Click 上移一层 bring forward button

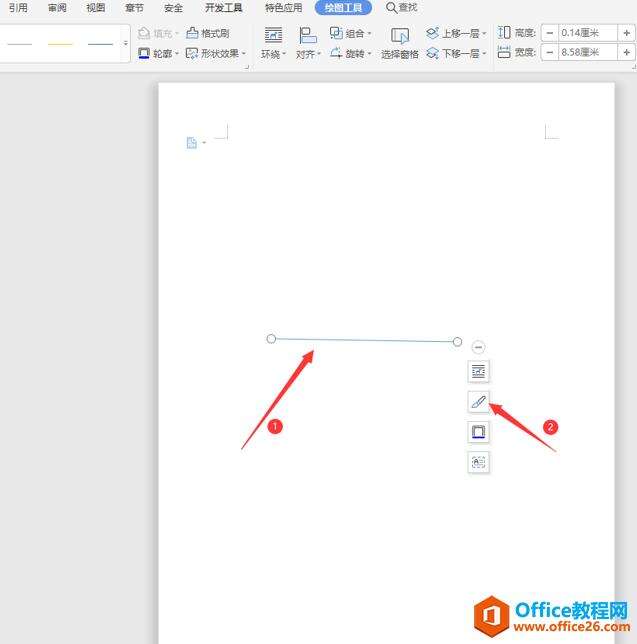pyautogui.click(x=457, y=33)
